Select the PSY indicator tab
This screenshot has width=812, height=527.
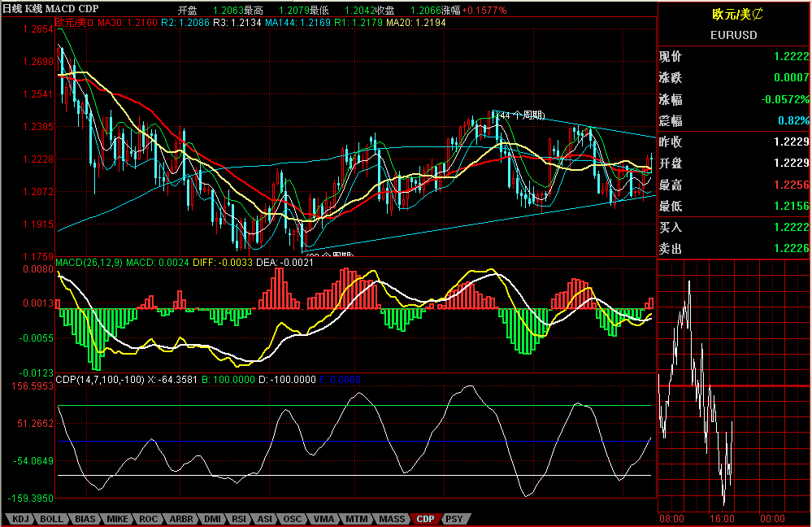tap(454, 519)
